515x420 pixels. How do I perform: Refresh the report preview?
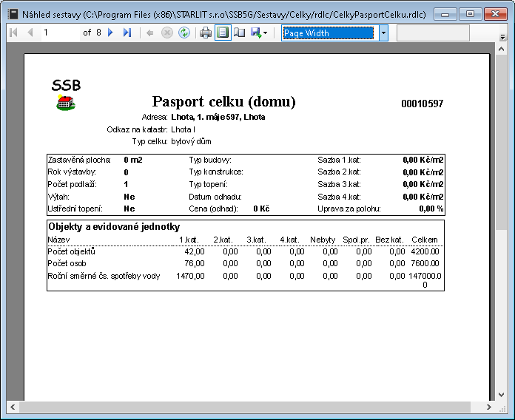click(x=184, y=33)
